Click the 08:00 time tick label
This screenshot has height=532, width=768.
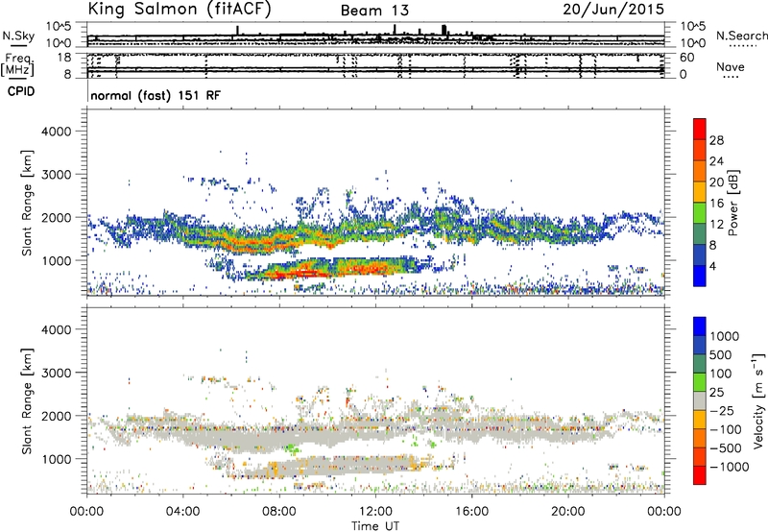(279, 512)
